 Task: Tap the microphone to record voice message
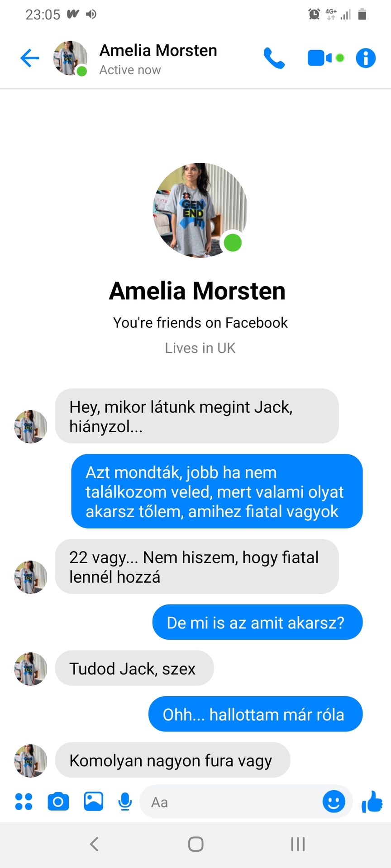(125, 802)
